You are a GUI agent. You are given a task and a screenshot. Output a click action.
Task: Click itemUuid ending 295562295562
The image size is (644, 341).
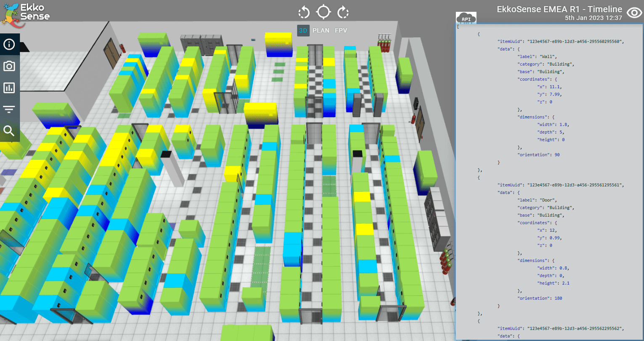[x=561, y=328]
